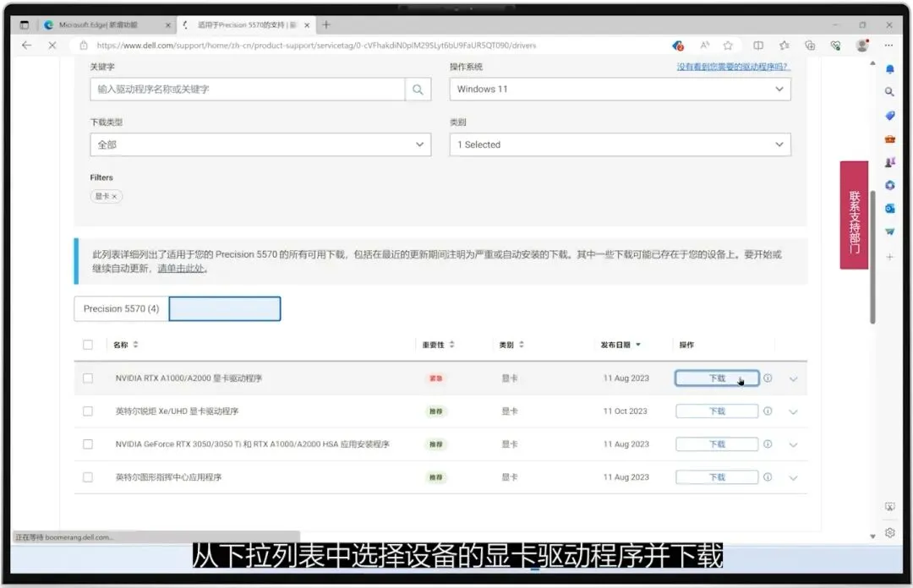Open the Windows 11 operating system dropdown
913x588 pixels.
point(620,89)
